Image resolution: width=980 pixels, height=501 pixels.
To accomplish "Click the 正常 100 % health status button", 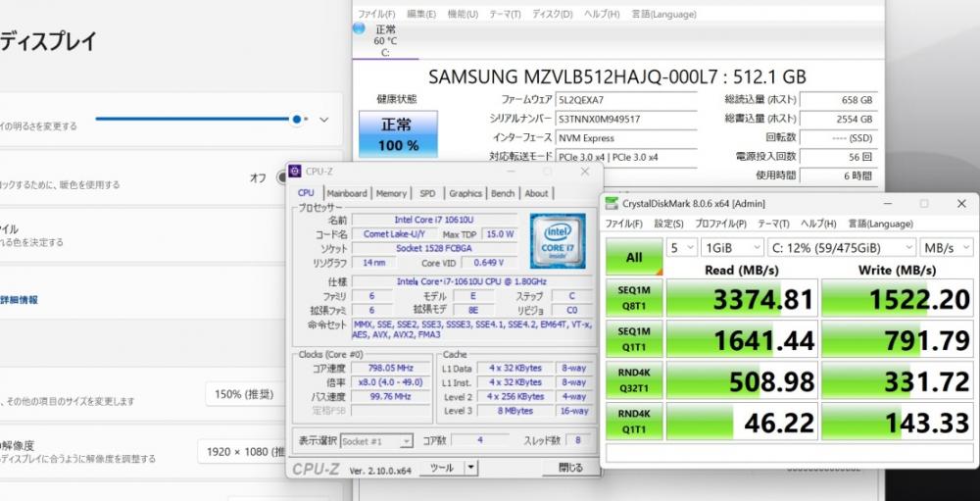I will click(398, 134).
